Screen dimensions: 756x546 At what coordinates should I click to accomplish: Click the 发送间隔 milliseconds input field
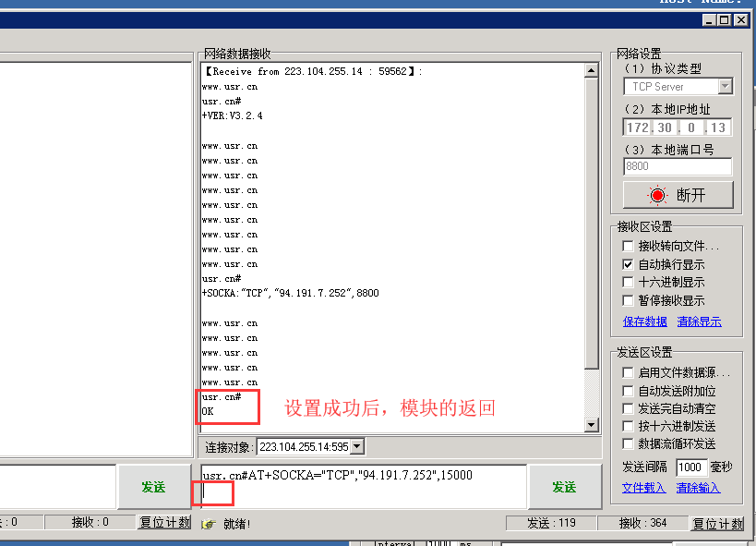691,467
